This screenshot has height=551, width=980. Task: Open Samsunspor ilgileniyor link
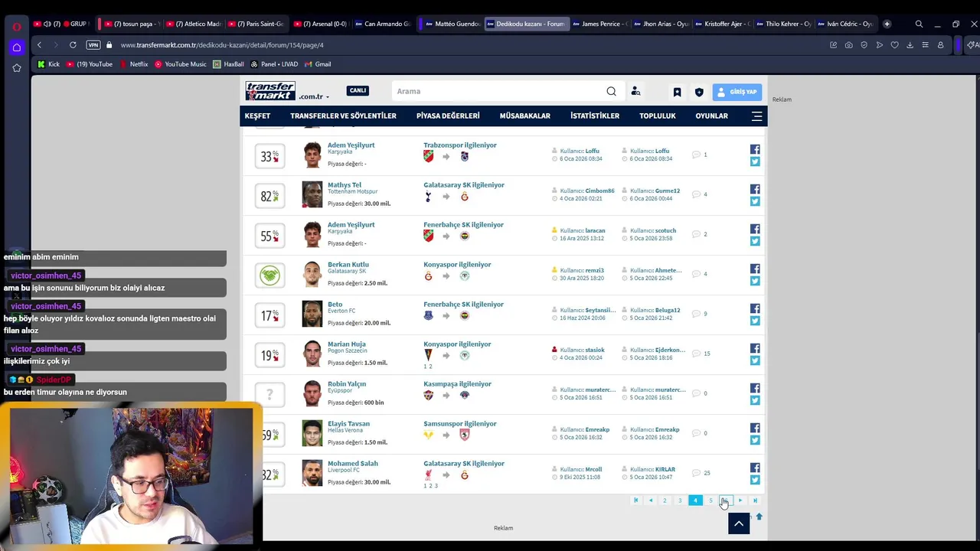point(460,423)
